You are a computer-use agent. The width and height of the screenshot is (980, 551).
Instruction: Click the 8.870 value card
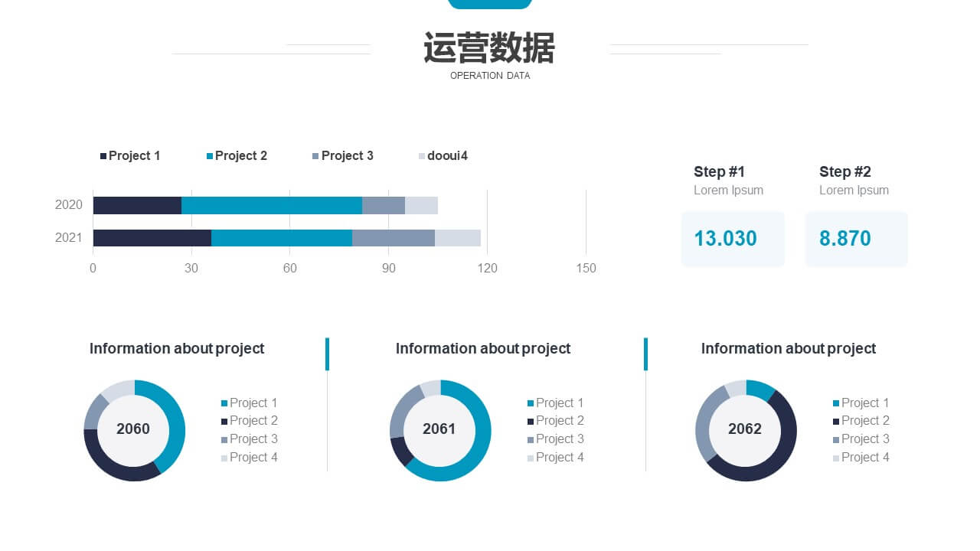tap(856, 239)
